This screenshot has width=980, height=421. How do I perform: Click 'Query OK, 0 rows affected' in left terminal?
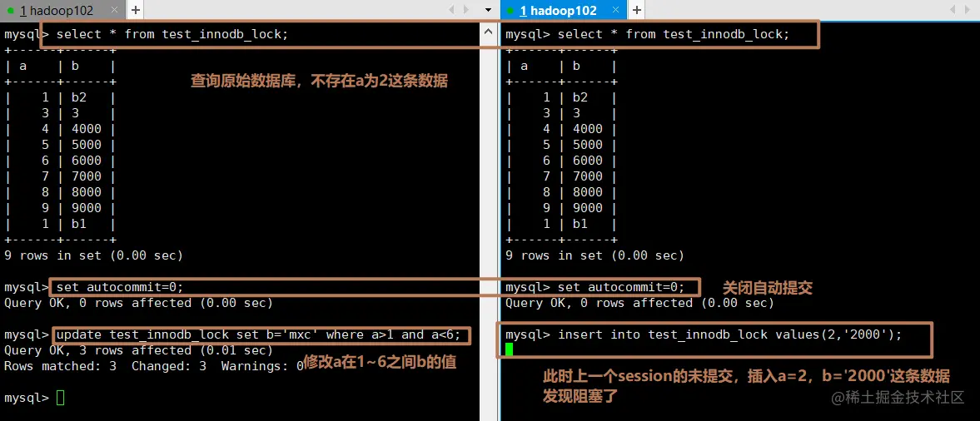pos(139,303)
